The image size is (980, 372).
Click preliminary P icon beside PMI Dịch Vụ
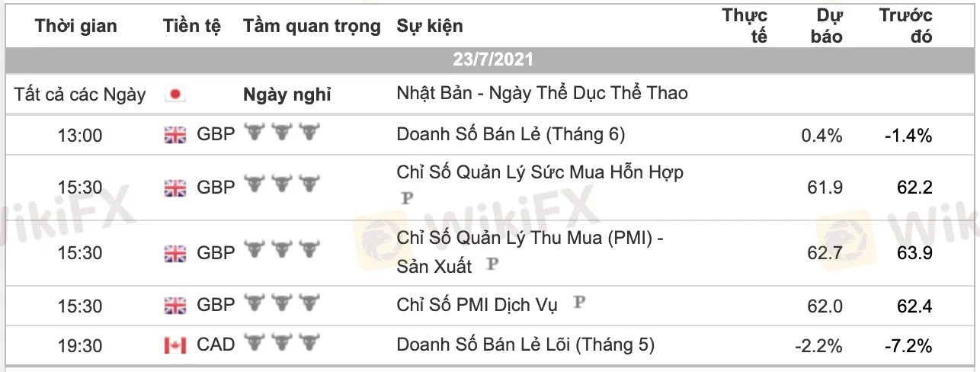pyautogui.click(x=580, y=303)
